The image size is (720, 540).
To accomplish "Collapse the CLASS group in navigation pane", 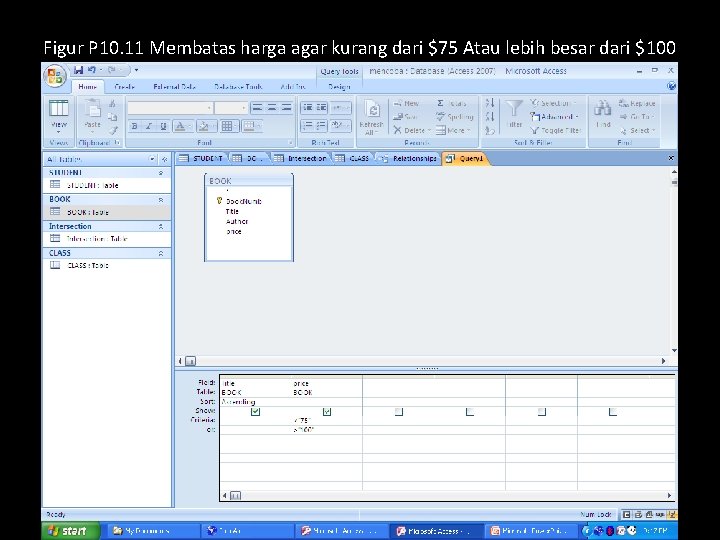I will pos(161,253).
